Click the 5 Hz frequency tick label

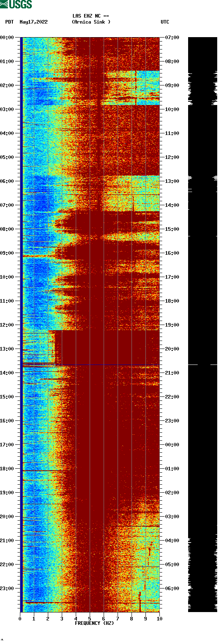[90, 619]
